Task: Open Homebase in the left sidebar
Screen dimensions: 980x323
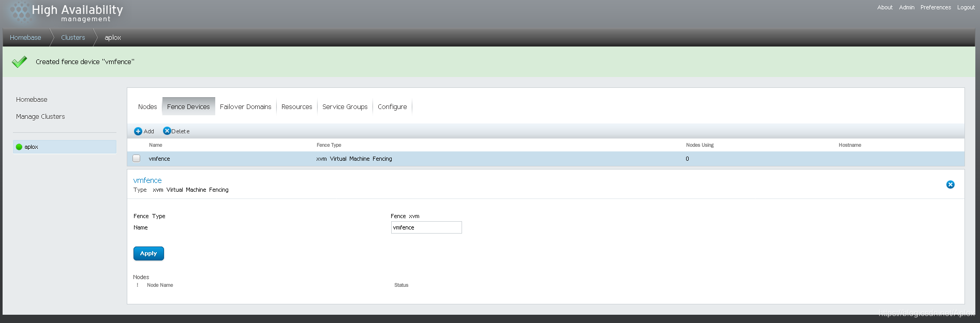Action: click(32, 100)
